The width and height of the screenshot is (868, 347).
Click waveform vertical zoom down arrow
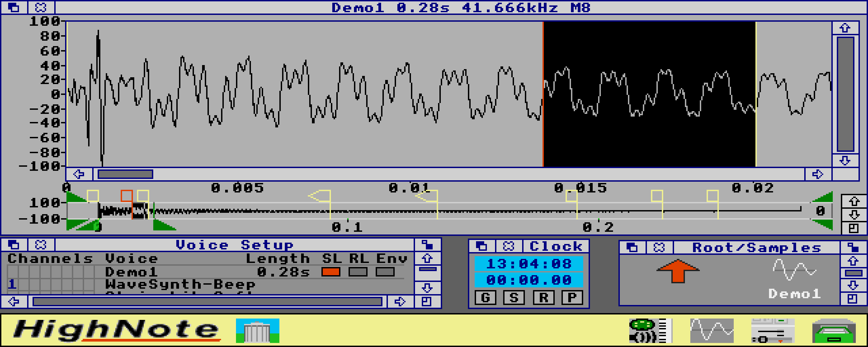[x=845, y=160]
